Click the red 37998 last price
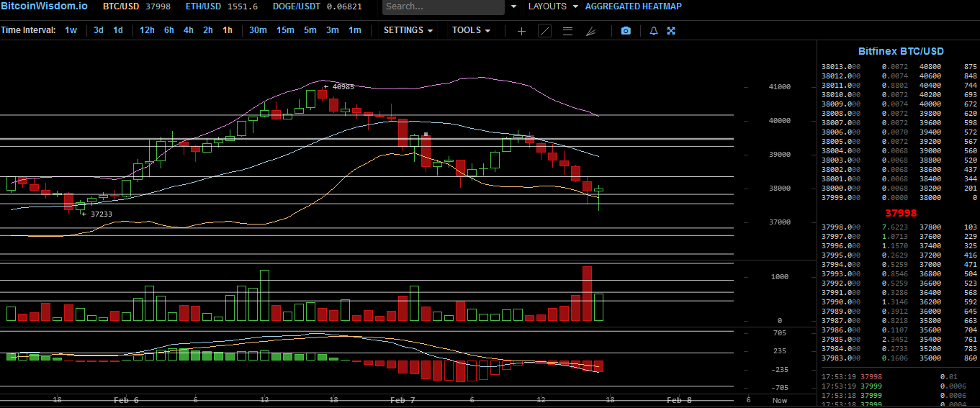 (x=901, y=213)
